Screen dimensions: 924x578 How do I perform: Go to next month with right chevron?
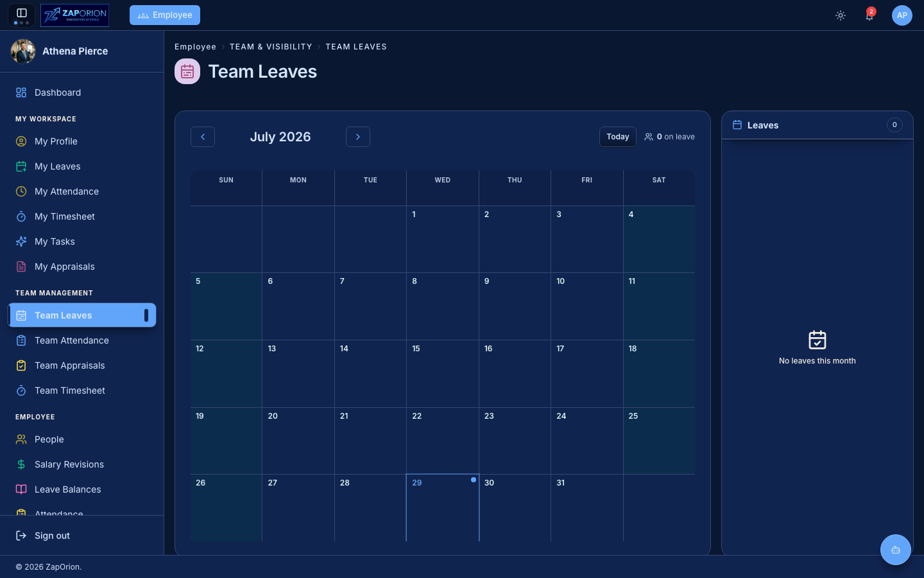point(358,137)
